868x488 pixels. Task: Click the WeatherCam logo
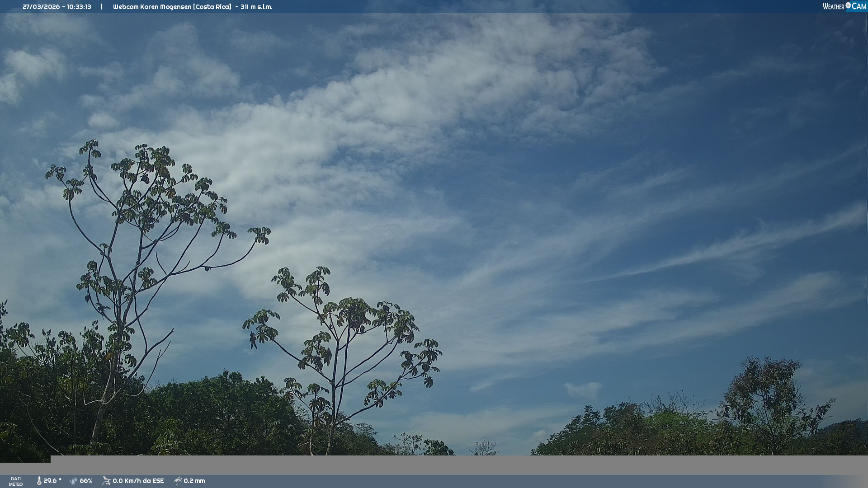[x=844, y=6]
